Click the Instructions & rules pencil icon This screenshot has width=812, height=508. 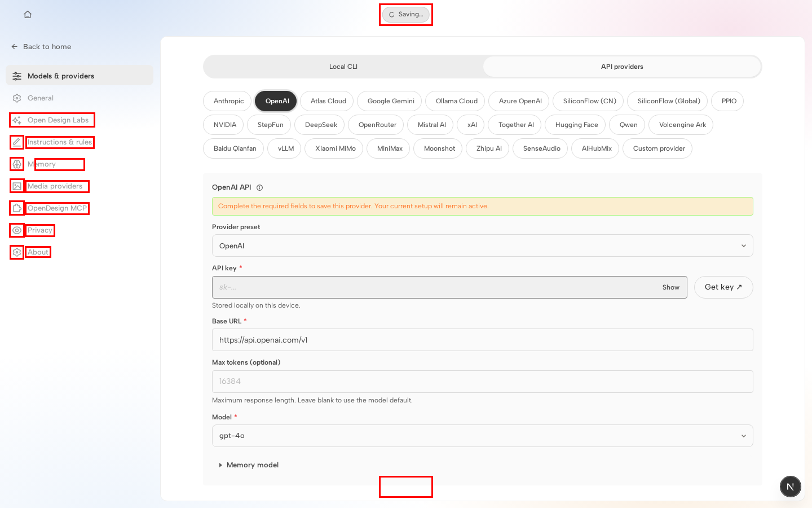click(17, 142)
